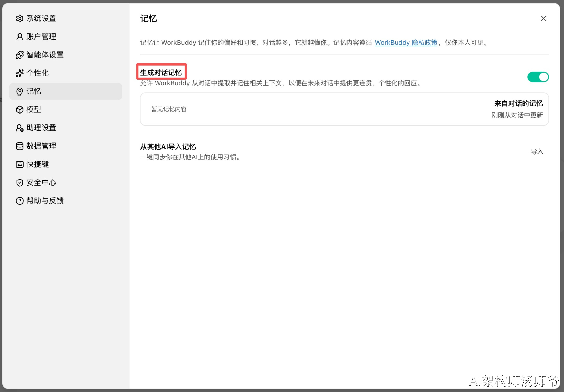Click the sparkle icon beside 个性化

pyautogui.click(x=20, y=73)
